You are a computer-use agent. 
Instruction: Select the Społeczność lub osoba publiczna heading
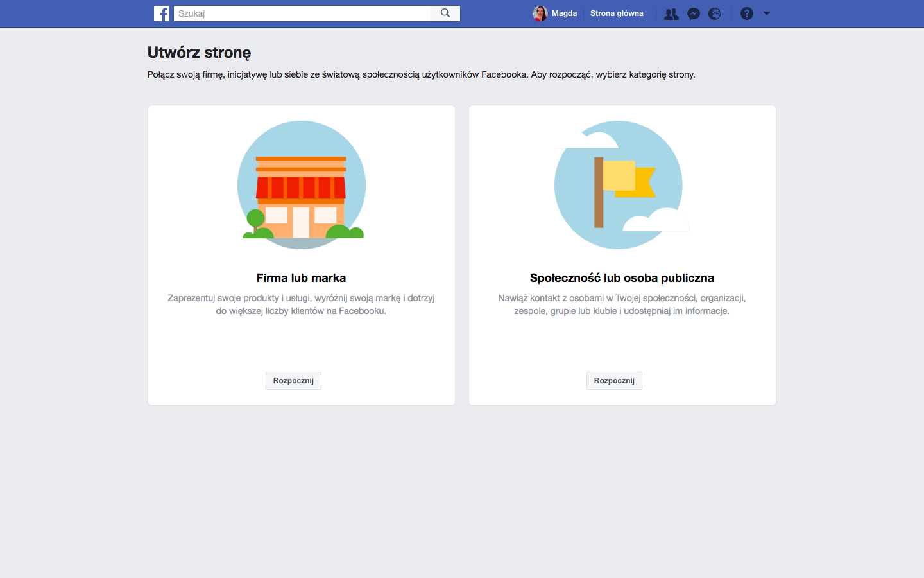[x=622, y=278]
